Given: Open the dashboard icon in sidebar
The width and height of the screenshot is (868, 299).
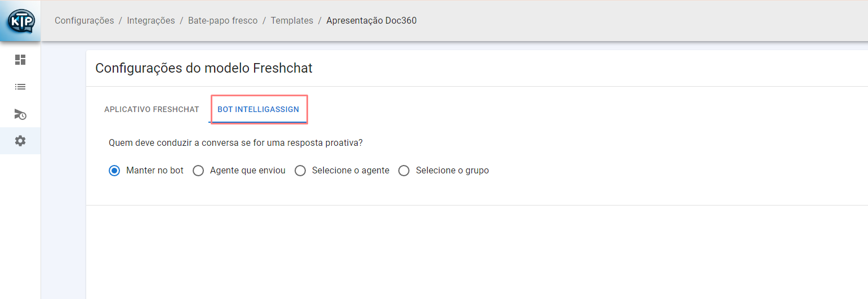Looking at the screenshot, I should pyautogui.click(x=20, y=60).
